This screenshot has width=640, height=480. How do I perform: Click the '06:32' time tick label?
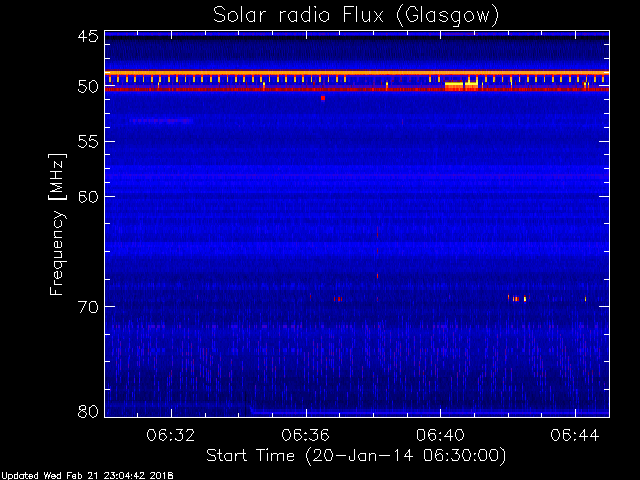click(171, 435)
